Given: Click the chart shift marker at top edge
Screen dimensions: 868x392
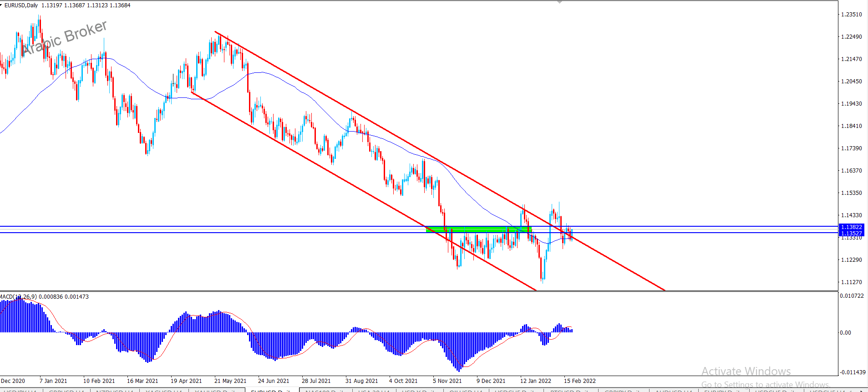Looking at the screenshot, I should click(560, 2).
